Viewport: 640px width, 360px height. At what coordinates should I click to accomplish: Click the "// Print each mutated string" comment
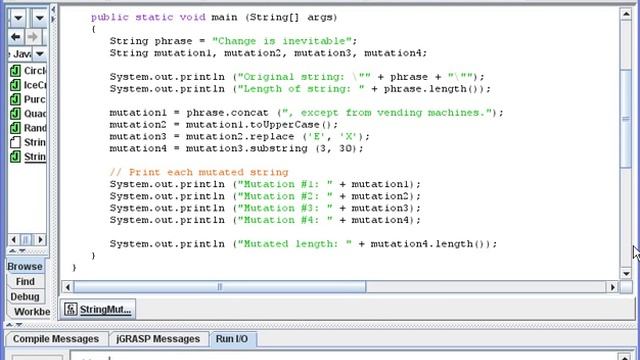point(199,172)
